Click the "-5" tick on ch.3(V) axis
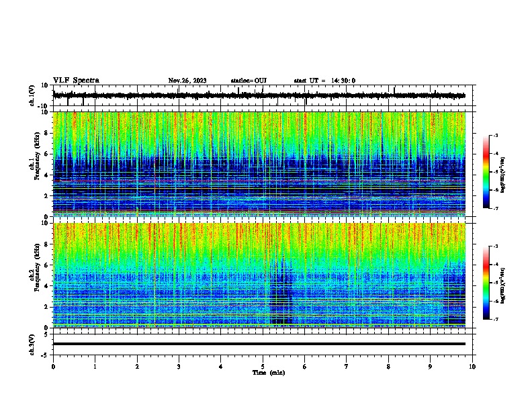 click(x=46, y=355)
